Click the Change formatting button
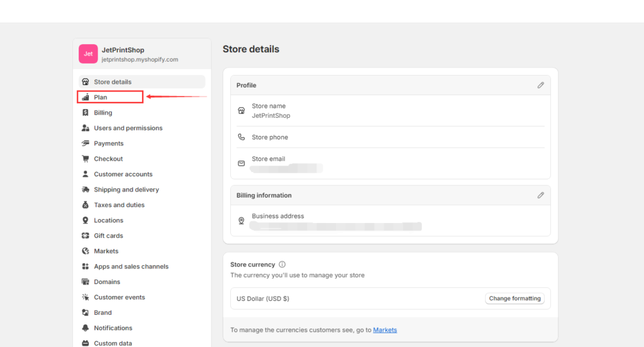 pos(514,299)
